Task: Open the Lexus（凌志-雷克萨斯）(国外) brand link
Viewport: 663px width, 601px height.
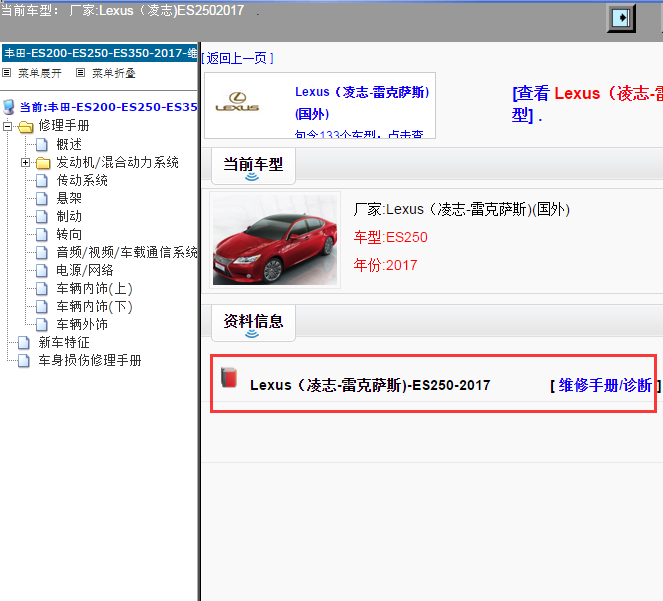Action: [x=362, y=103]
